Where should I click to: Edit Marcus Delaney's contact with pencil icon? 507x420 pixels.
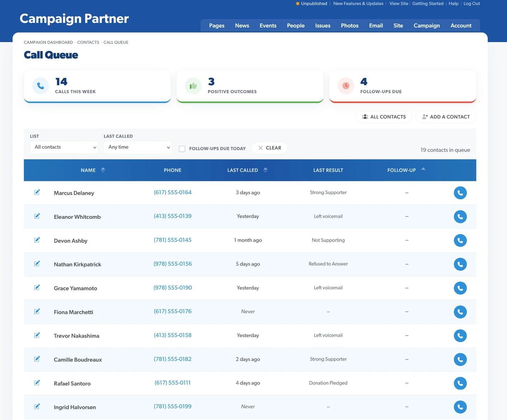pos(37,192)
